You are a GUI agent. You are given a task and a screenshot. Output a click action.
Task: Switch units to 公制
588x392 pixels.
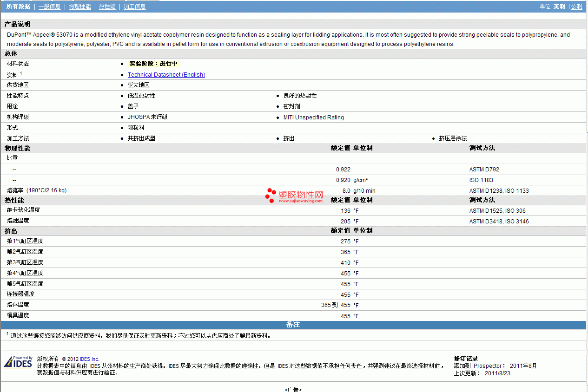click(x=577, y=7)
